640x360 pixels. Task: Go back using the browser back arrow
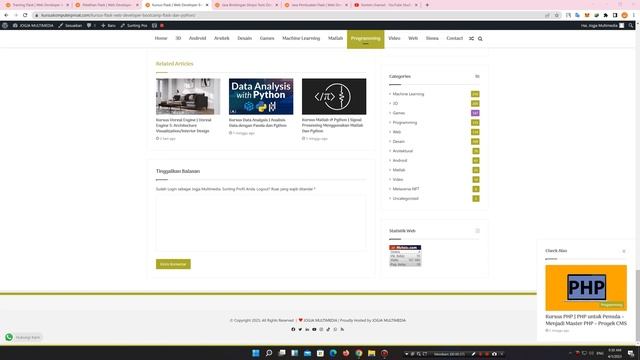[x=6, y=15]
